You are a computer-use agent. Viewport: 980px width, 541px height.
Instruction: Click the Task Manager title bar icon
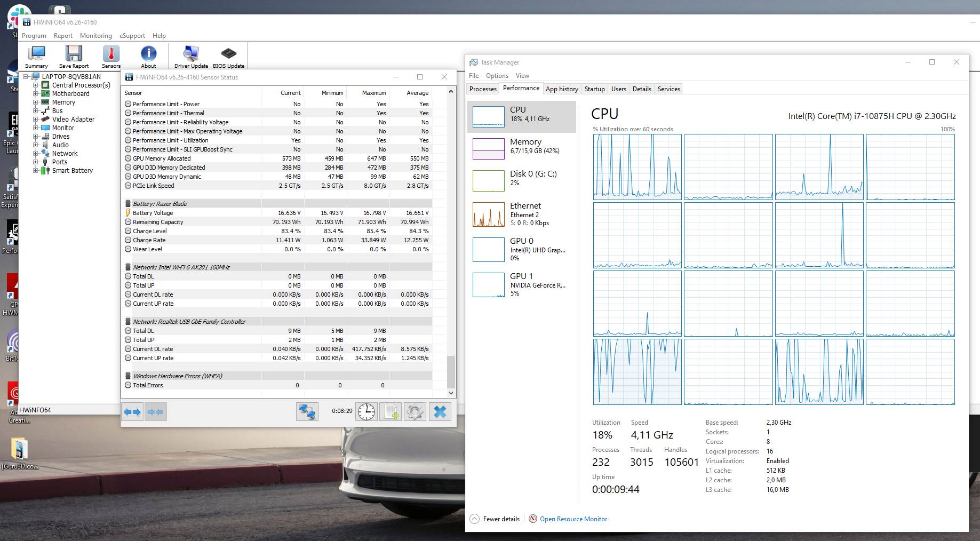[474, 62]
